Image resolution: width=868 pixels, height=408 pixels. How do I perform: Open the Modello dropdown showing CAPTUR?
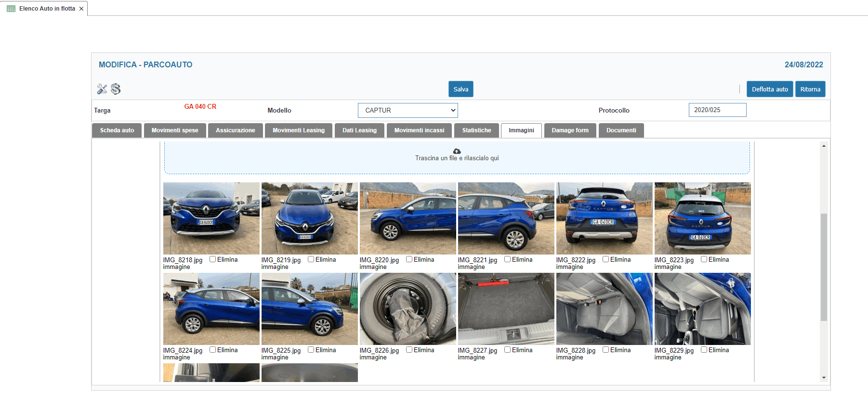408,110
